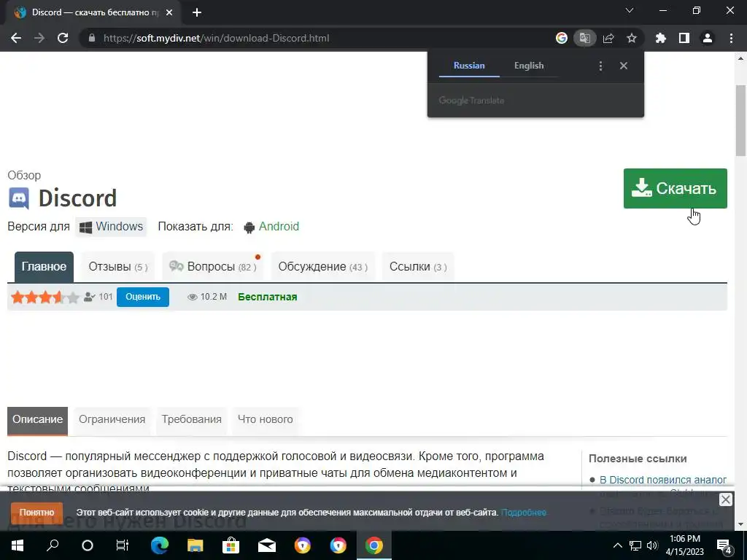Open Microsoft Store from taskbar
Screen dimensions: 747x560
231,545
